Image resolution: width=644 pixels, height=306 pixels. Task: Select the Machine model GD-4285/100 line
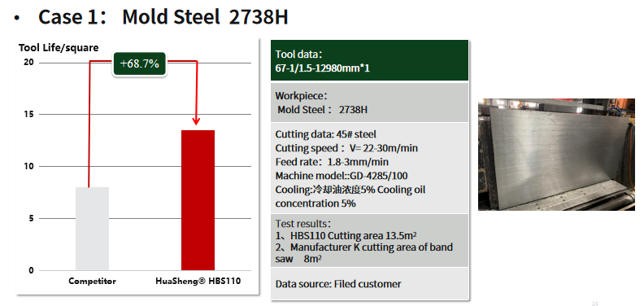342,176
